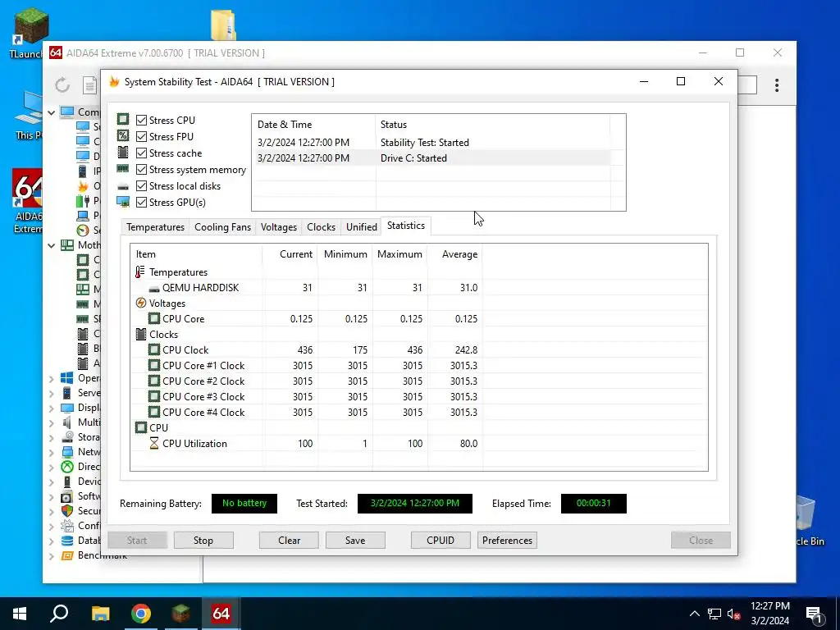Toggle the Stress FPU checkbox
The height and width of the screenshot is (630, 840).
[141, 137]
